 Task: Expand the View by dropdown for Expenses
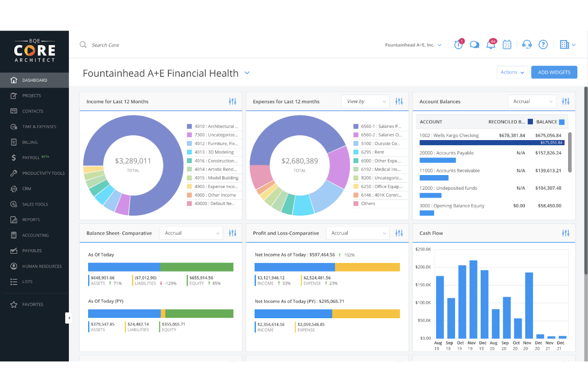(365, 101)
